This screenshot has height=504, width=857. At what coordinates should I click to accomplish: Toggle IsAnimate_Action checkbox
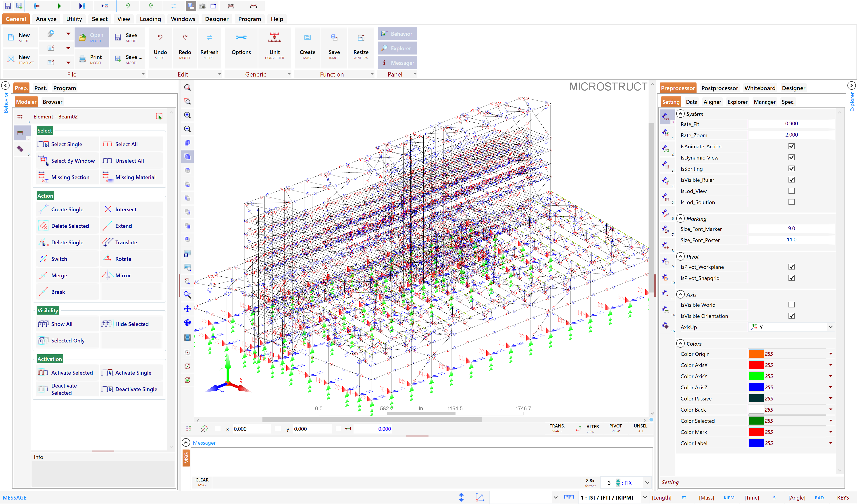pos(791,146)
